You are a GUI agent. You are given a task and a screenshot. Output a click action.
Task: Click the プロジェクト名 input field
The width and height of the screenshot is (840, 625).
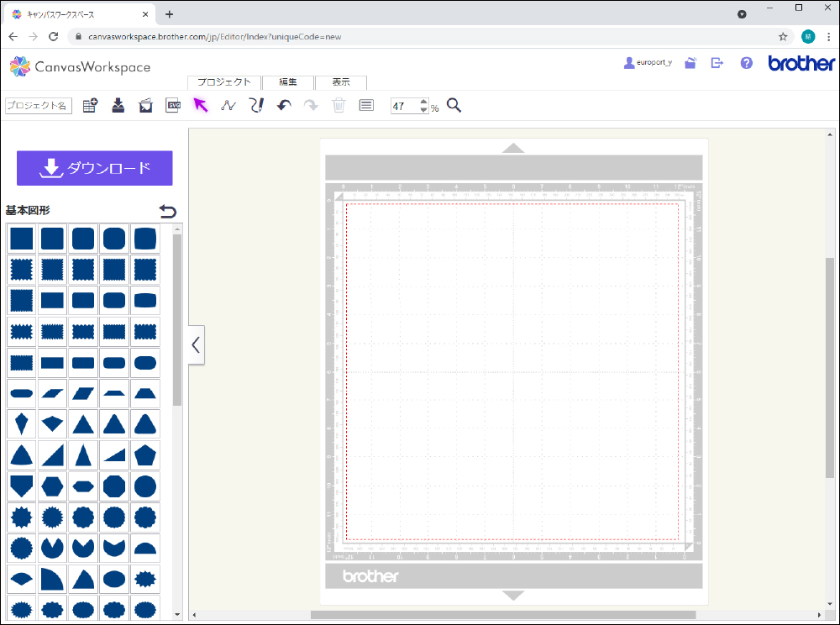pyautogui.click(x=39, y=106)
